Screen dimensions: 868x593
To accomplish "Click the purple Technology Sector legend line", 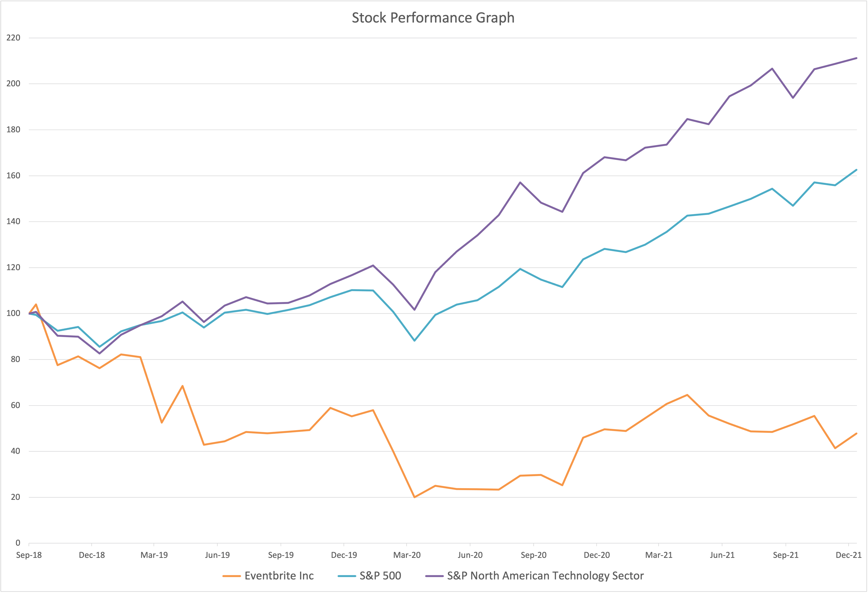I will [434, 576].
